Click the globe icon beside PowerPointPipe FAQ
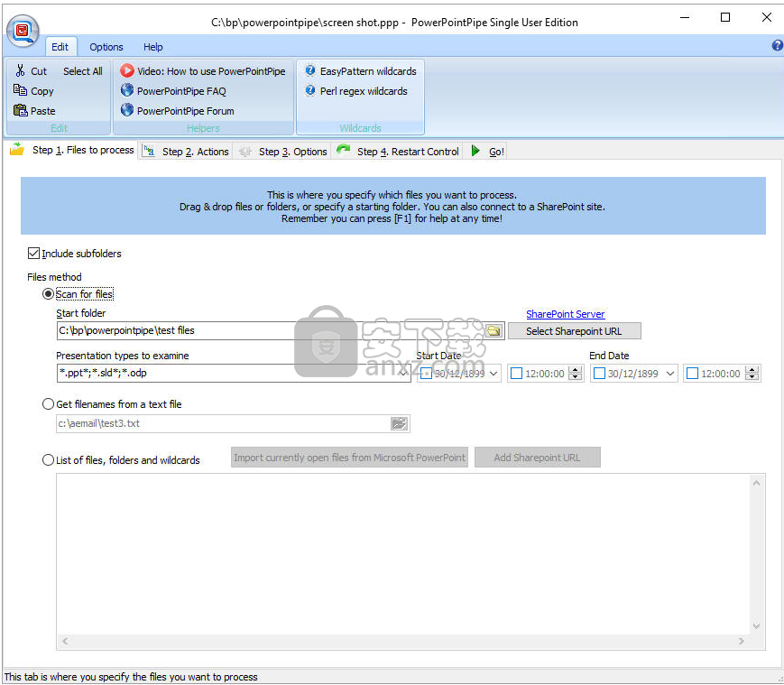The height and width of the screenshot is (685, 784). tap(127, 90)
